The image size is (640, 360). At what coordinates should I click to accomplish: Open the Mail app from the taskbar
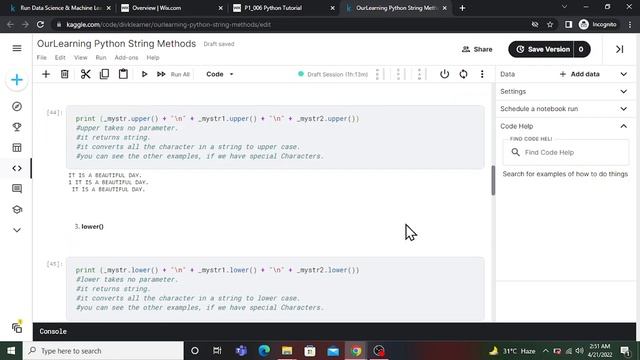tap(333, 351)
